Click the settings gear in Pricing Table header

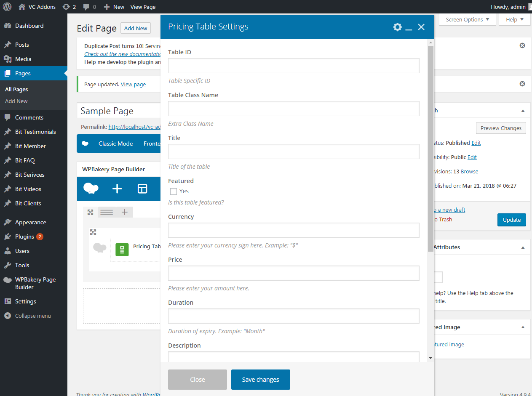[x=397, y=27]
